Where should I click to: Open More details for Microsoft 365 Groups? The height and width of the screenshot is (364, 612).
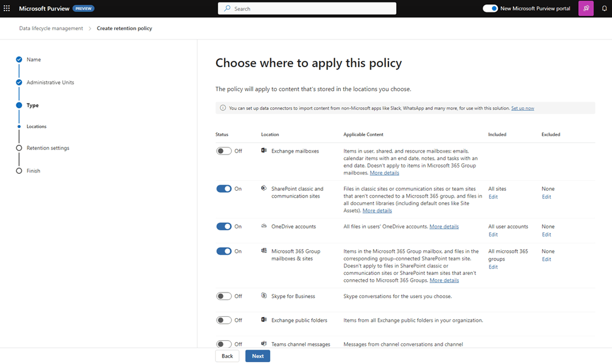tap(444, 280)
